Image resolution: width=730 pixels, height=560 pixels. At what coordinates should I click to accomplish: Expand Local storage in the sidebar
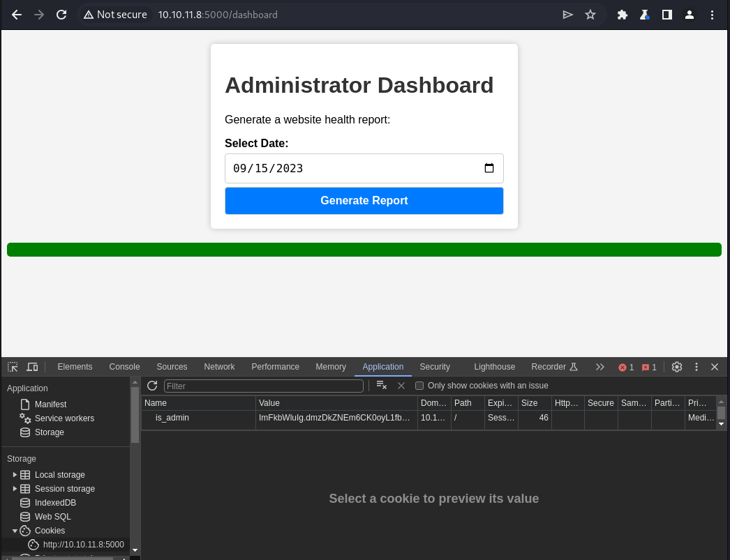coord(15,474)
